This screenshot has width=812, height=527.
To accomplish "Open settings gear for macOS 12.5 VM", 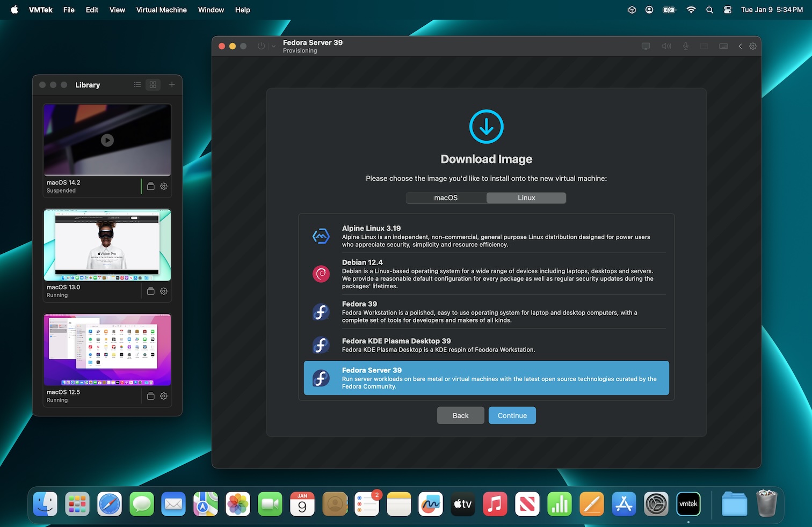I will [164, 396].
